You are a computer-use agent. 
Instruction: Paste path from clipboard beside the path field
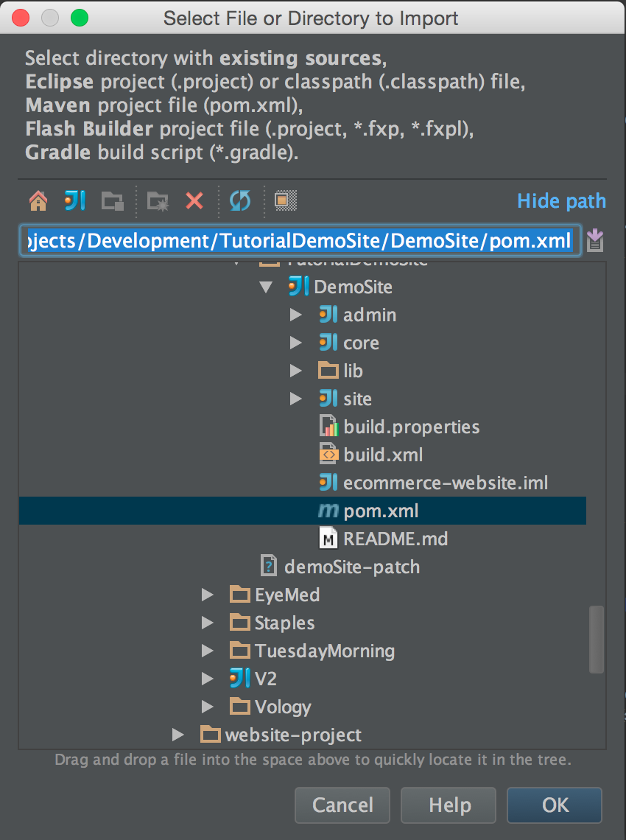click(x=595, y=240)
